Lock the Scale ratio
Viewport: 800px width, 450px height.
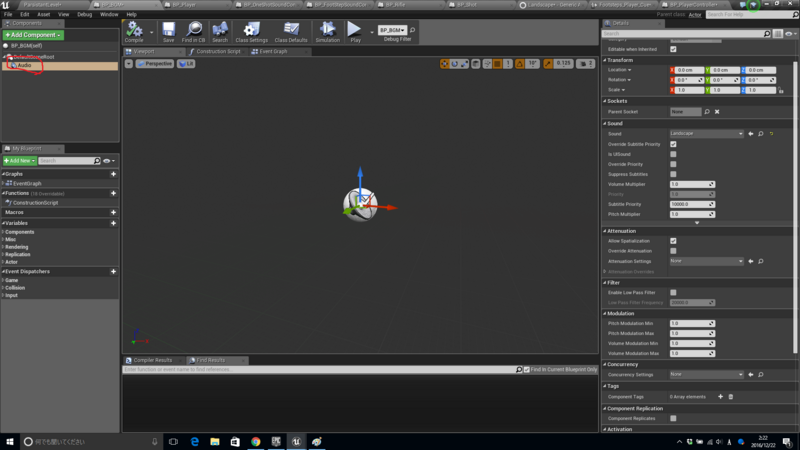click(781, 90)
